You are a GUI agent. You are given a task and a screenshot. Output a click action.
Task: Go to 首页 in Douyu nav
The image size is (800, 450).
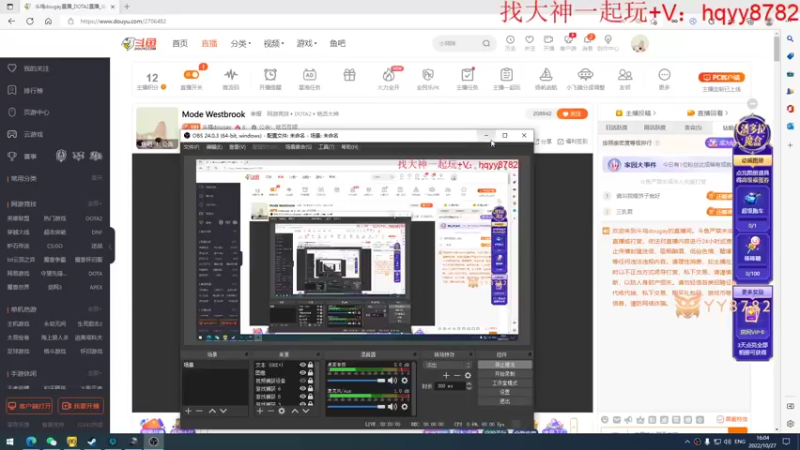(x=180, y=44)
